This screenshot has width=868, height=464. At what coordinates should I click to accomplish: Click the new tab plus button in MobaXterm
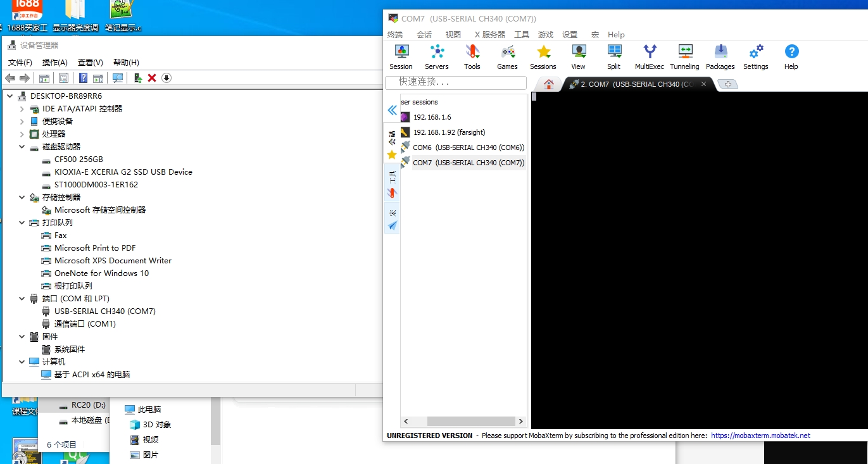728,84
